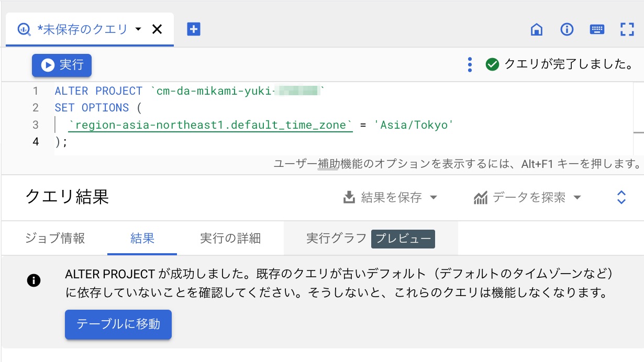The width and height of the screenshot is (644, 362).
Task: Open the keyboard shortcuts icon
Action: 597,29
